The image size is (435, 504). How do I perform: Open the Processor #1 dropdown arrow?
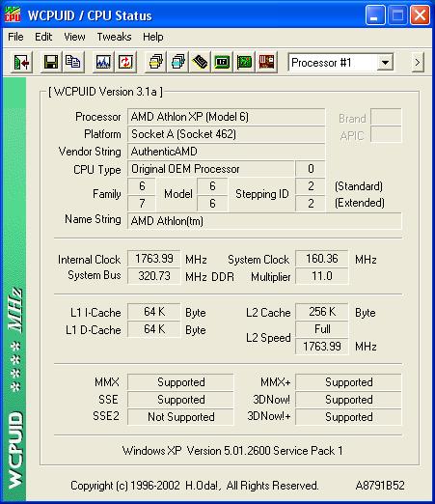click(385, 62)
